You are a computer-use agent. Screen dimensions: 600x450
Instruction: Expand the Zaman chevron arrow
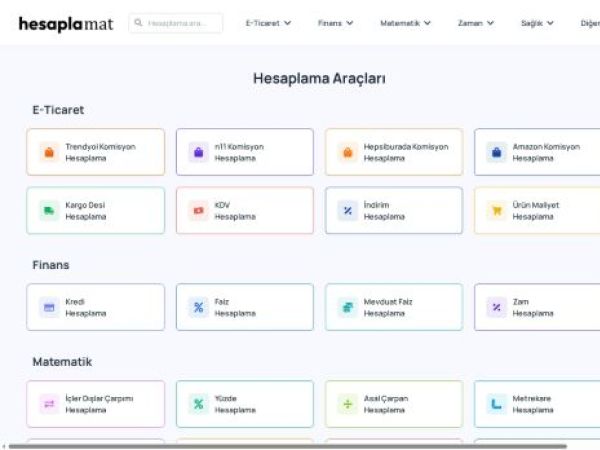(x=490, y=23)
